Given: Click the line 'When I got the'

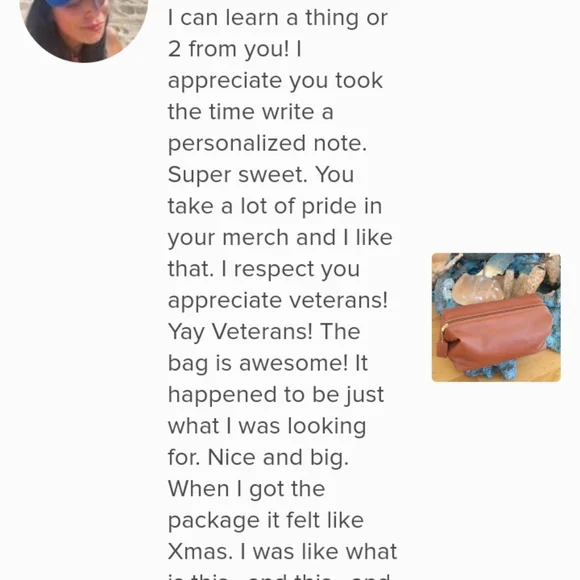Looking at the screenshot, I should (246, 489).
